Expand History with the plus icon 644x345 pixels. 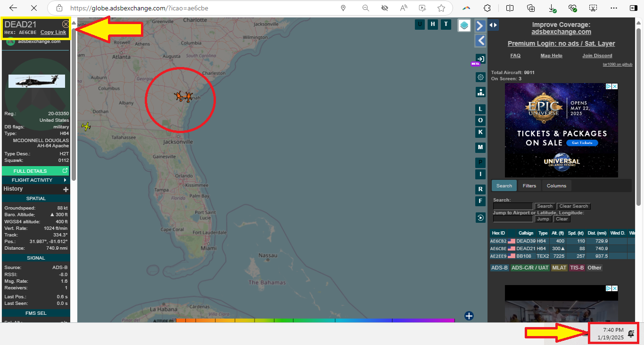(66, 189)
